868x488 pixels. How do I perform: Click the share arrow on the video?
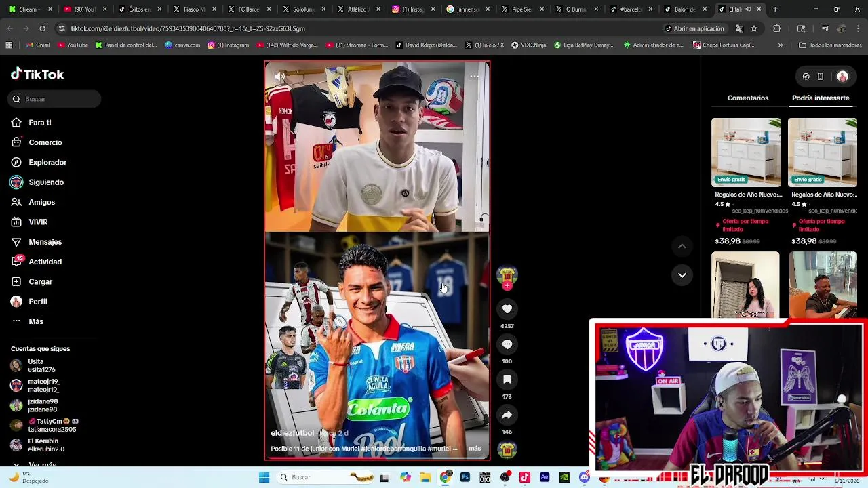(507, 415)
